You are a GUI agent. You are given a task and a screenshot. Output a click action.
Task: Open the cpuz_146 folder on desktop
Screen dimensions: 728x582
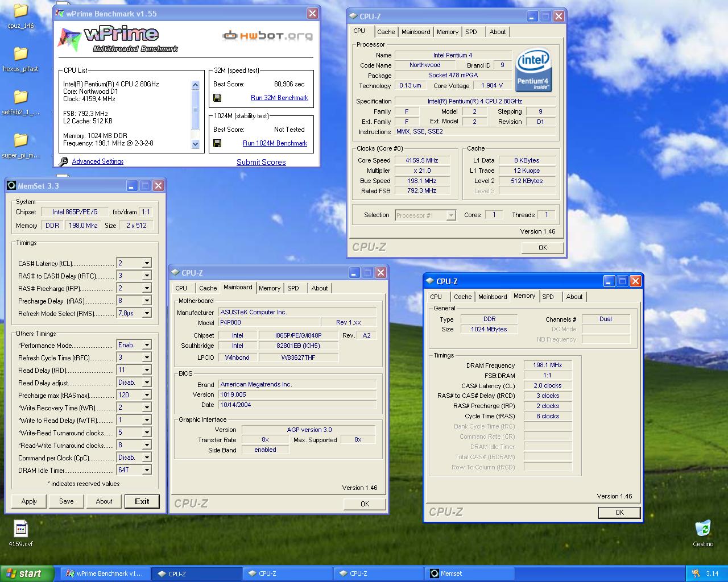point(20,11)
